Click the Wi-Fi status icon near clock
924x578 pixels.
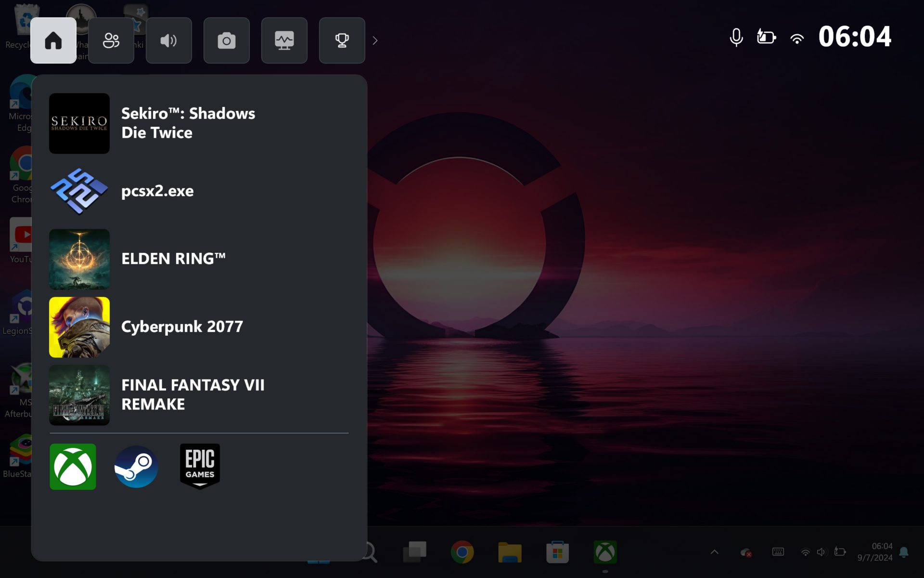tap(797, 38)
